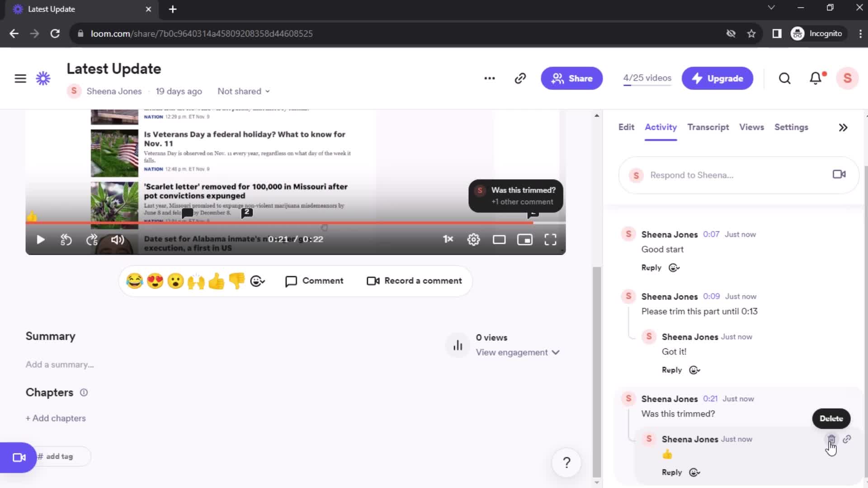Click the notification bell icon
The height and width of the screenshot is (488, 868).
(x=817, y=78)
